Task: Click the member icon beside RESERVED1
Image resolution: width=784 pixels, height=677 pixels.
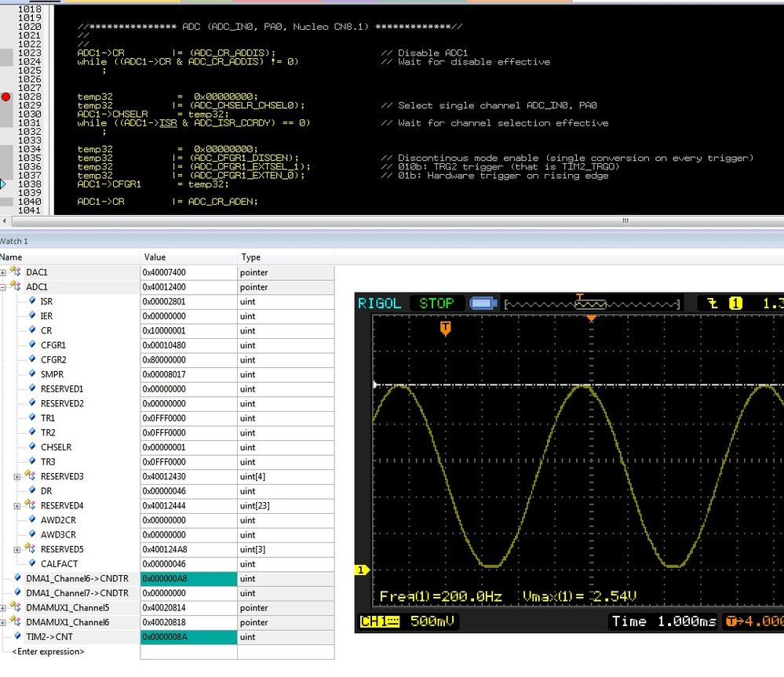Action: (x=32, y=388)
